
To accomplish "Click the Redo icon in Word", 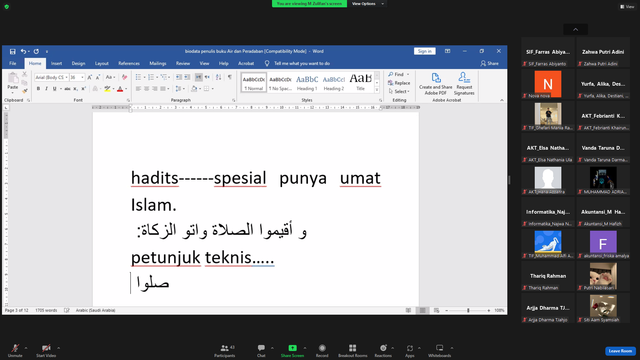I will [36, 51].
